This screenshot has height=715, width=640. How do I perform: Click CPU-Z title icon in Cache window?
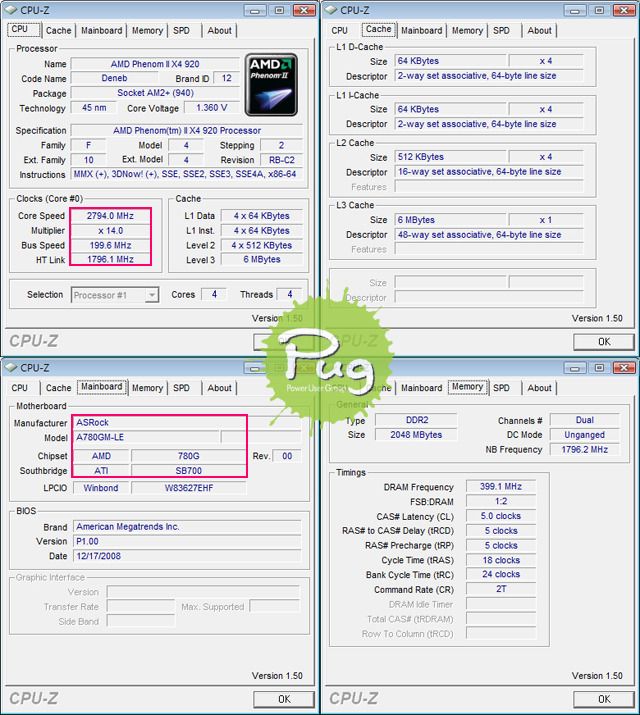tap(331, 10)
